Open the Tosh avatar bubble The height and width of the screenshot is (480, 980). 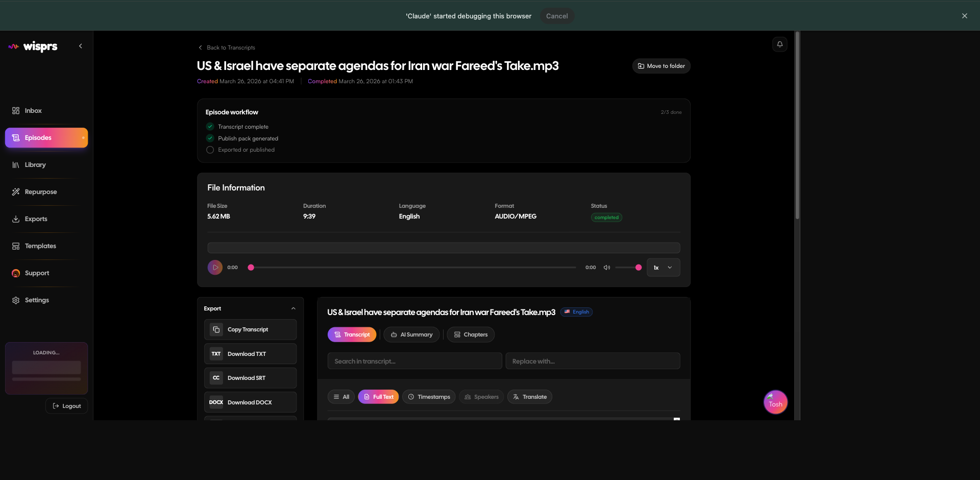[x=775, y=402]
